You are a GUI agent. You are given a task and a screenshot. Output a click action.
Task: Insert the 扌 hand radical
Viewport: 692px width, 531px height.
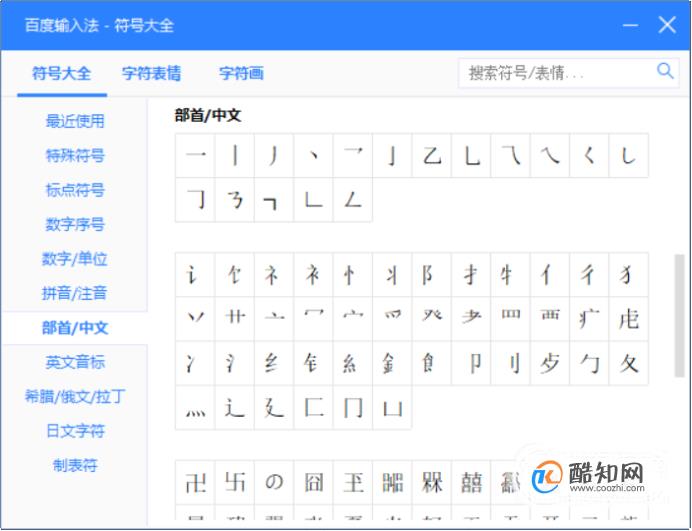pos(471,275)
